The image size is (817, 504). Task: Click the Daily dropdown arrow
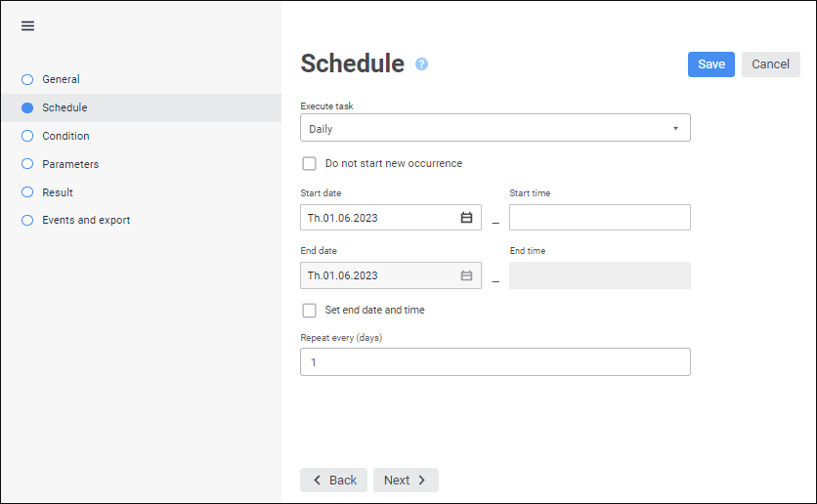pyautogui.click(x=675, y=128)
